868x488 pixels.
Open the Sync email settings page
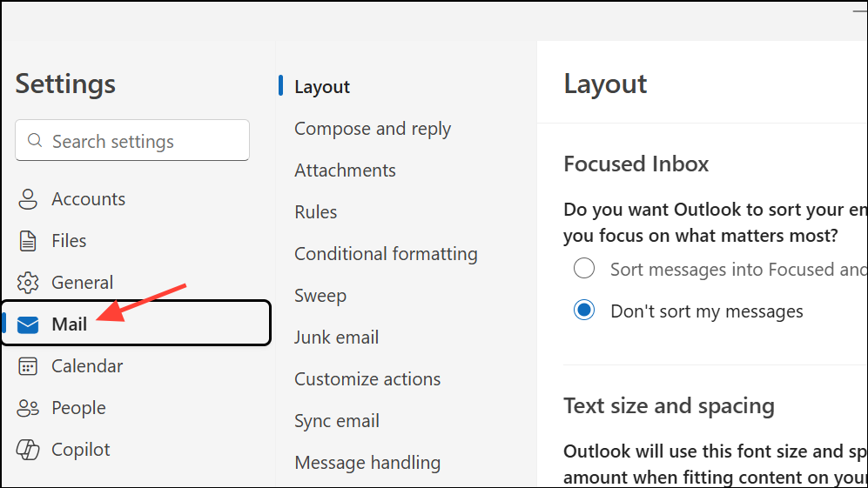[337, 421]
